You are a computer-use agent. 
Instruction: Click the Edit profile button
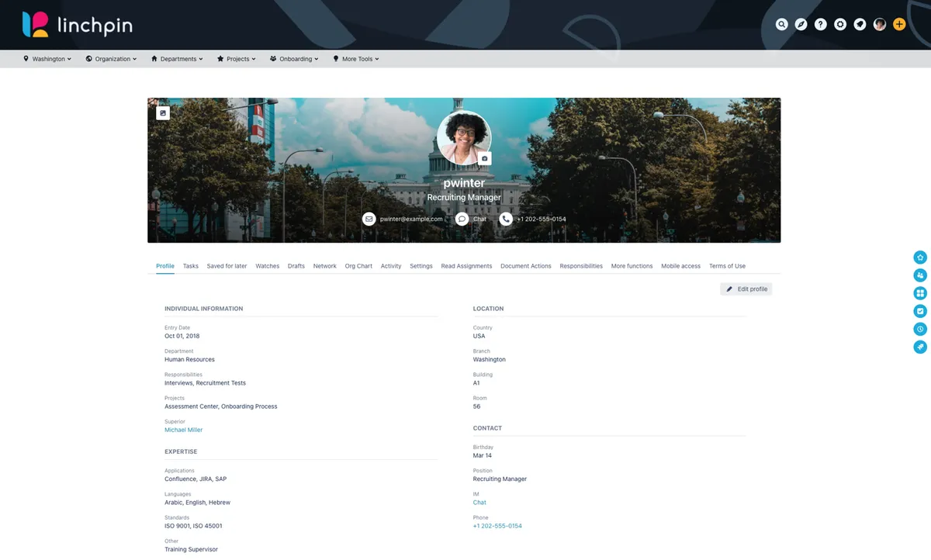click(746, 289)
